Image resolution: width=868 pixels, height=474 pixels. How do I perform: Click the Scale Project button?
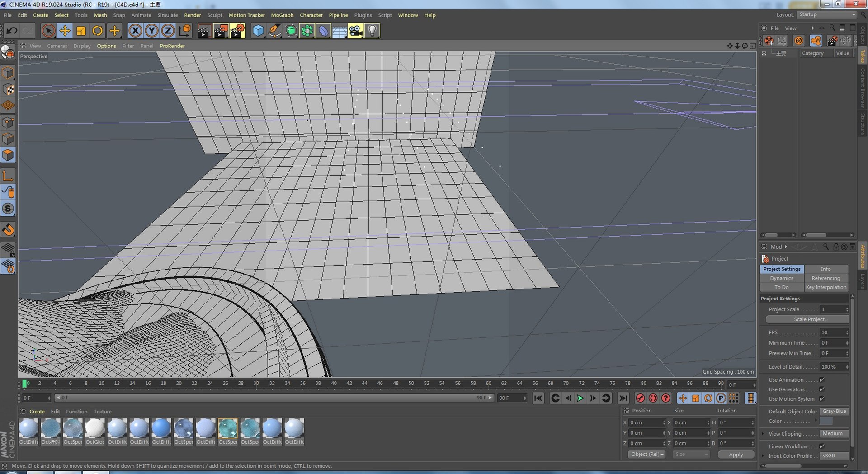tap(807, 319)
